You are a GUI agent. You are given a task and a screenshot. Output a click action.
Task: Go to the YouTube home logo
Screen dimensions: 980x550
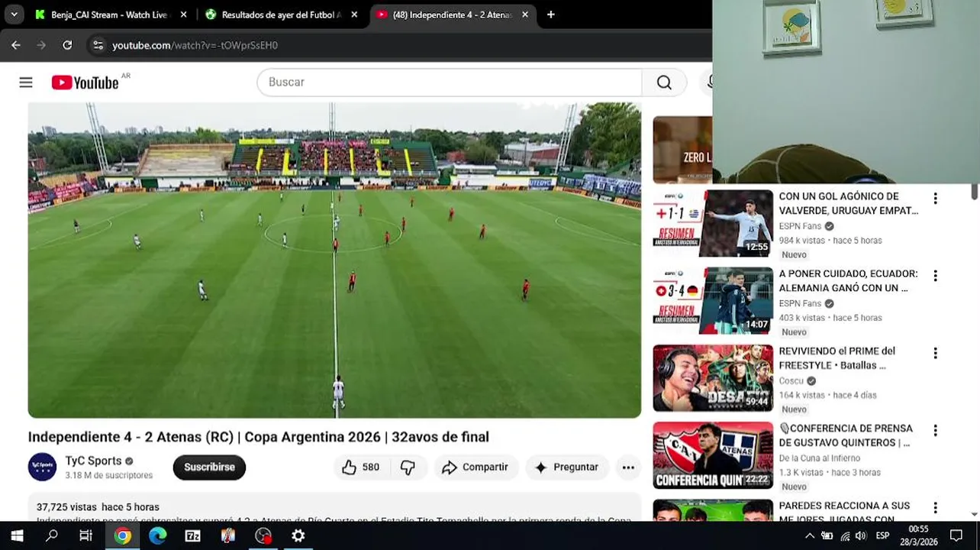click(x=85, y=82)
